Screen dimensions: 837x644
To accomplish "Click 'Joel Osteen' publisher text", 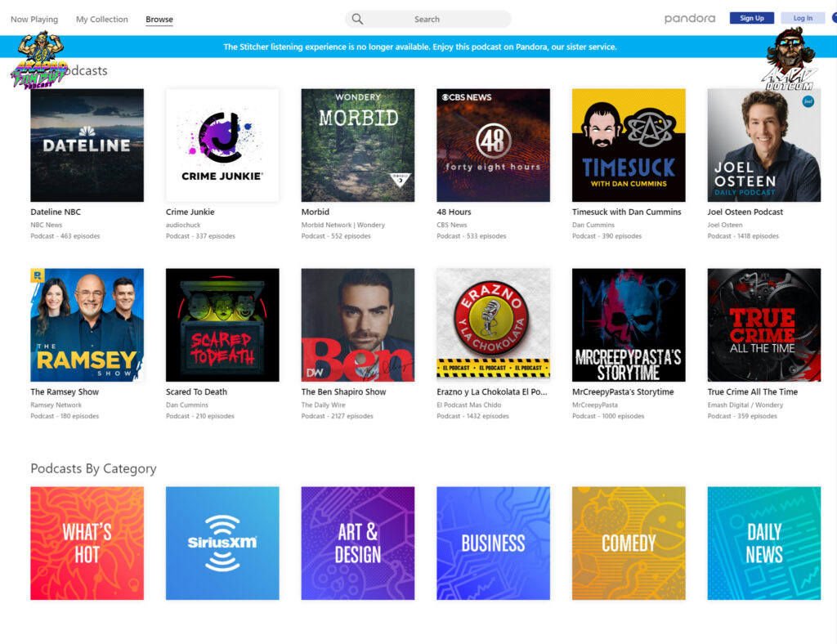I will tap(725, 226).
